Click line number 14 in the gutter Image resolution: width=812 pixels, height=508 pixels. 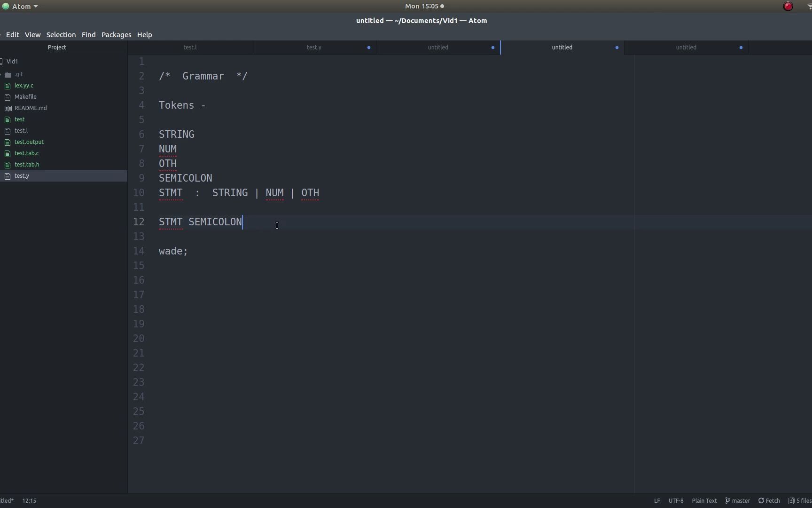click(x=139, y=251)
